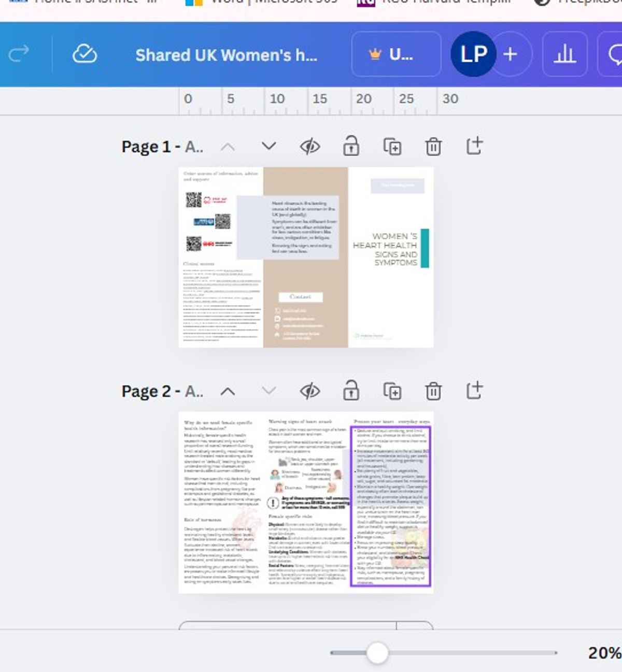Open the LP profile avatar
Image resolution: width=622 pixels, height=672 pixels.
(x=473, y=54)
